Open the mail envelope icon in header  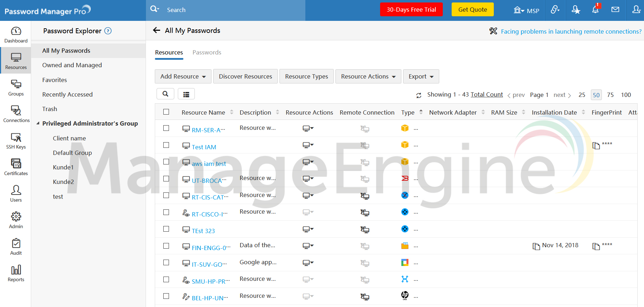pyautogui.click(x=615, y=10)
